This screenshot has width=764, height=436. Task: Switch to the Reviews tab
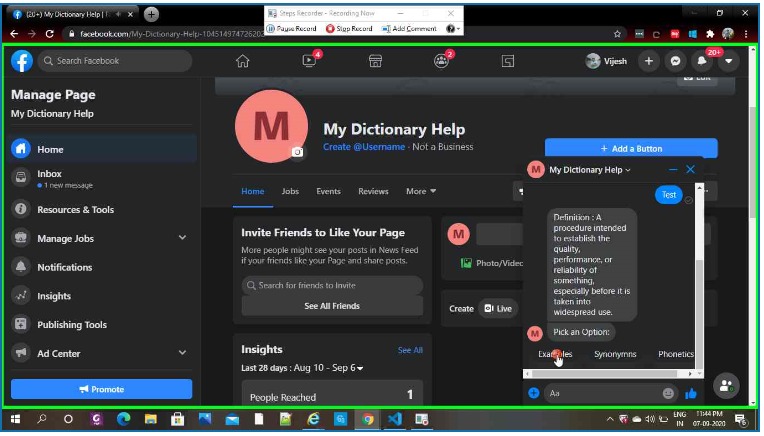[373, 191]
